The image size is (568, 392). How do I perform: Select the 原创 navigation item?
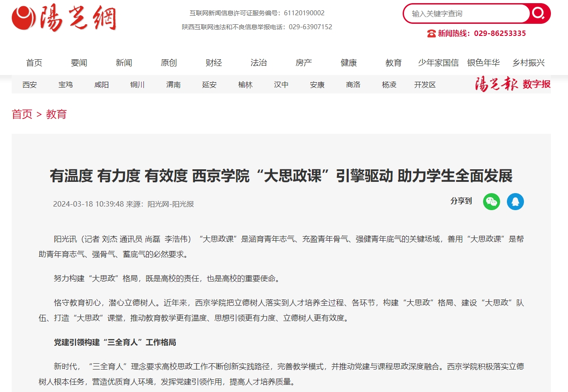coord(169,63)
